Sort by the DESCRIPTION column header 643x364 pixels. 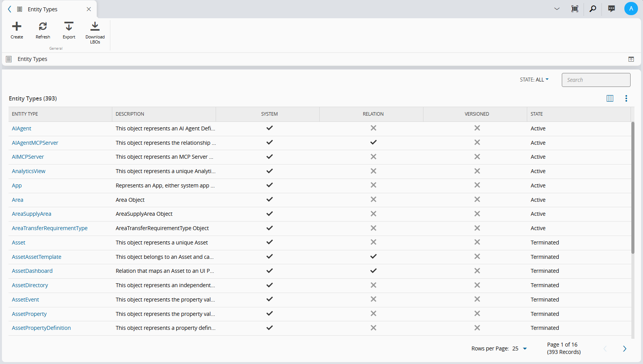pos(164,114)
